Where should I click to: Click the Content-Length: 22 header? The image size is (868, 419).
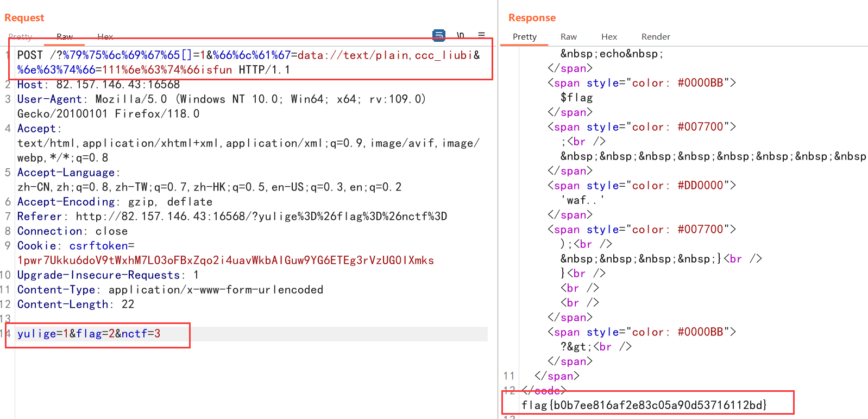click(76, 304)
